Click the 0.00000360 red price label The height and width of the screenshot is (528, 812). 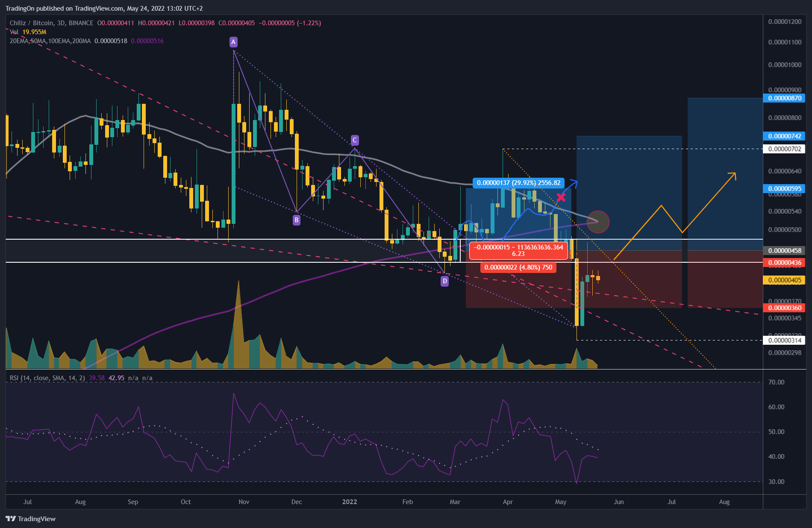(x=784, y=308)
